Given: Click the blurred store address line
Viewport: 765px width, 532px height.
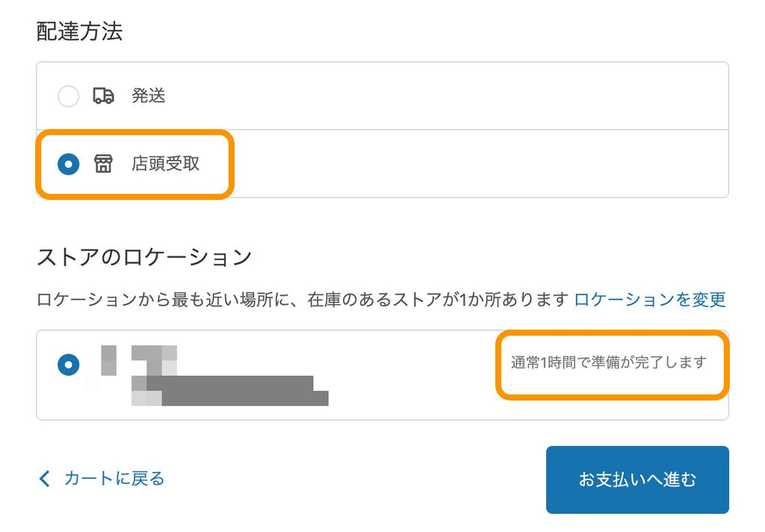Looking at the screenshot, I should 232,391.
